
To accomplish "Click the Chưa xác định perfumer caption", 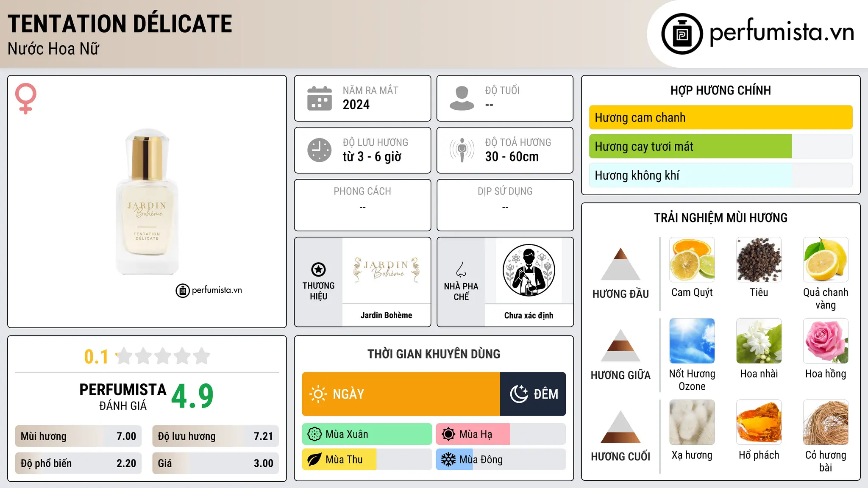I will [529, 315].
